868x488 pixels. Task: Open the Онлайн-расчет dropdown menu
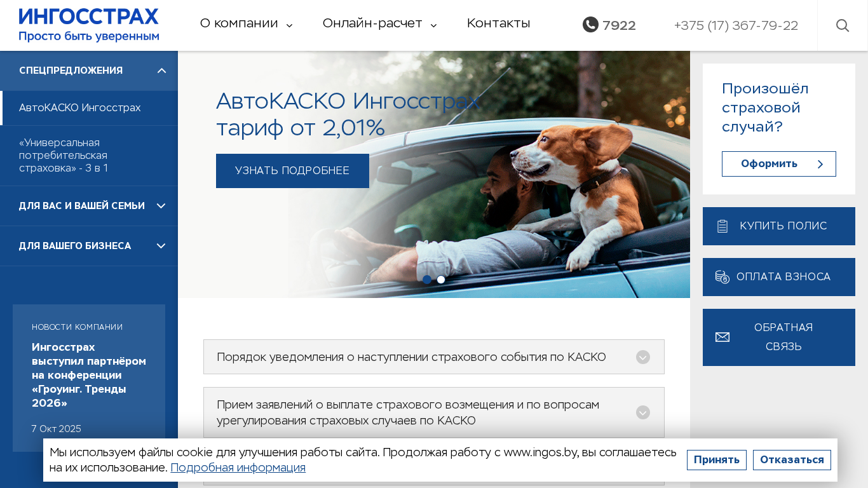pyautogui.click(x=380, y=24)
